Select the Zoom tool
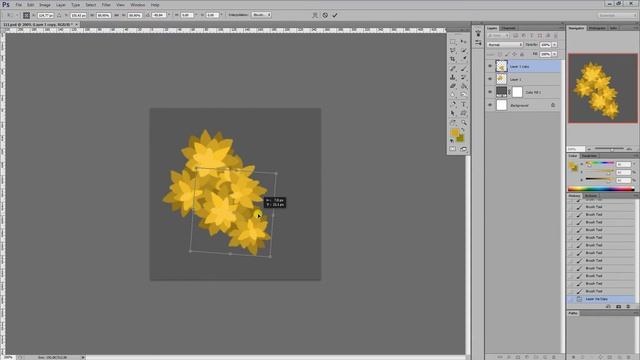640x360 pixels. point(463,122)
